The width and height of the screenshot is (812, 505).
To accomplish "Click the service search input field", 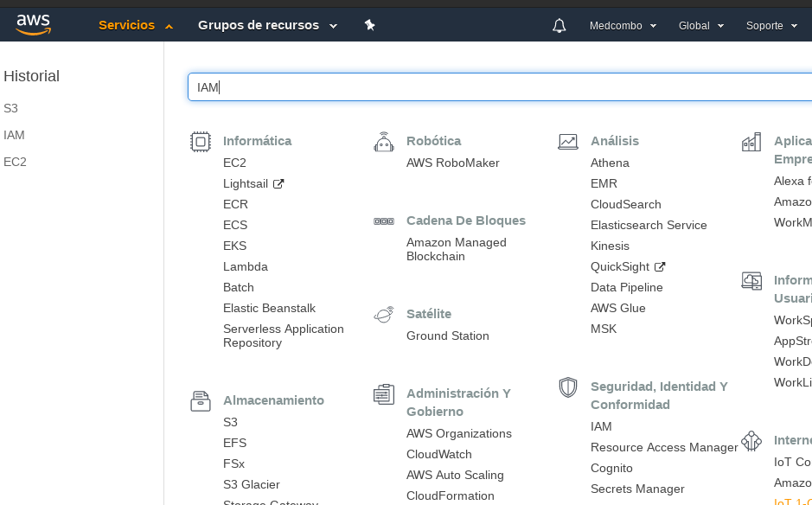I will tap(497, 86).
